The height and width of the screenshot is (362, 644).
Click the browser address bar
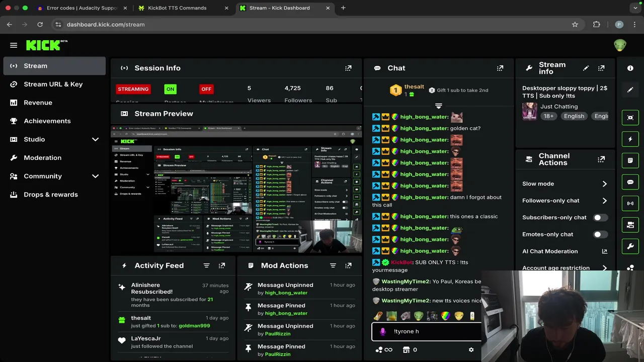point(316,24)
